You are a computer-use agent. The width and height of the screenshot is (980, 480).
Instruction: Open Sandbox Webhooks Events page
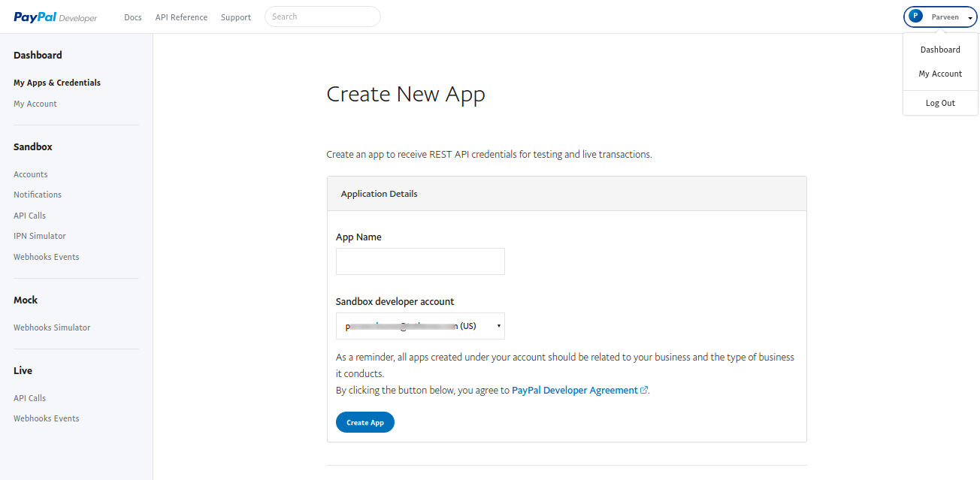coord(47,257)
